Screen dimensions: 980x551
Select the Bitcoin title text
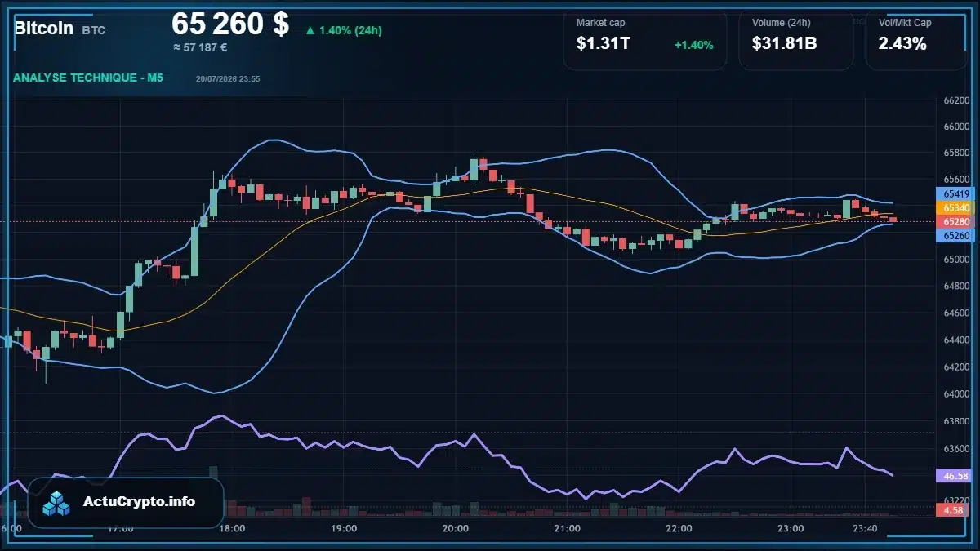[x=43, y=28]
